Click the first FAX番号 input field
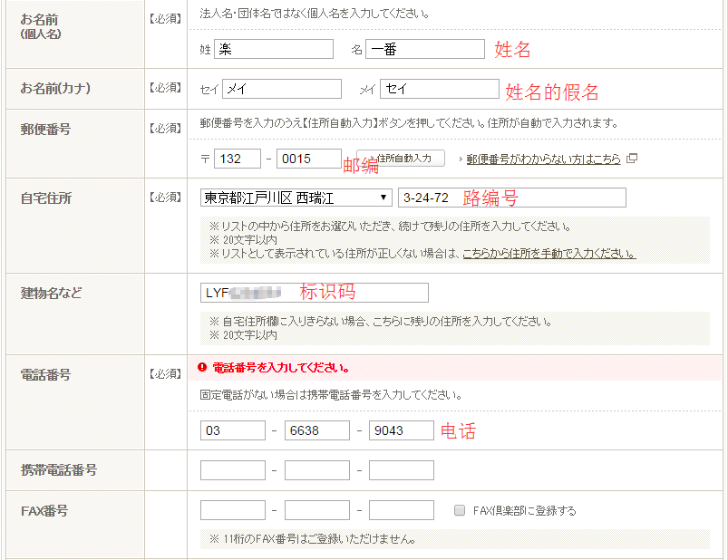This screenshot has width=728, height=560. click(232, 510)
